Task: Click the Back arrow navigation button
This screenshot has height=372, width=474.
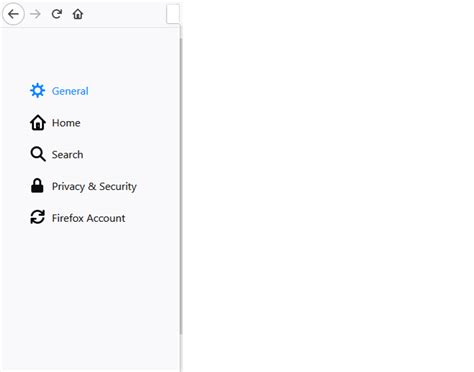Action: 13,14
